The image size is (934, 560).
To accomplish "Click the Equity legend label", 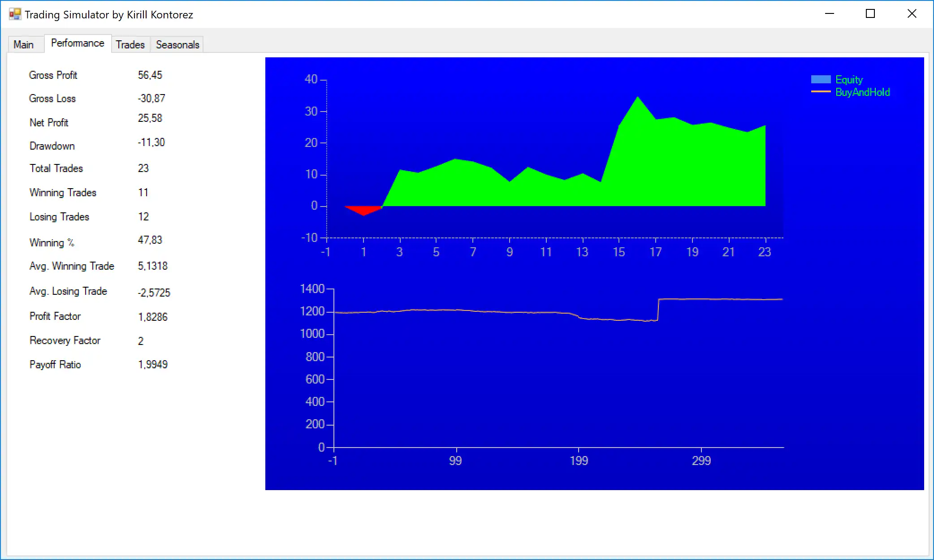I will tap(849, 80).
